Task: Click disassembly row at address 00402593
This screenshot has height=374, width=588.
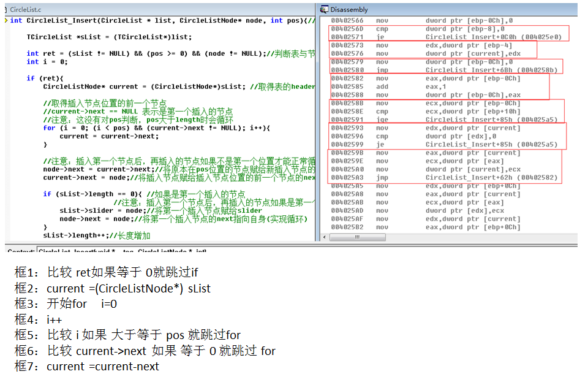Action: (426, 128)
